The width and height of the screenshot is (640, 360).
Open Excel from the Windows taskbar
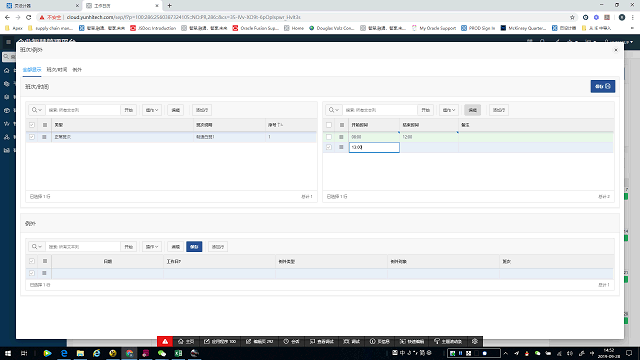178,353
